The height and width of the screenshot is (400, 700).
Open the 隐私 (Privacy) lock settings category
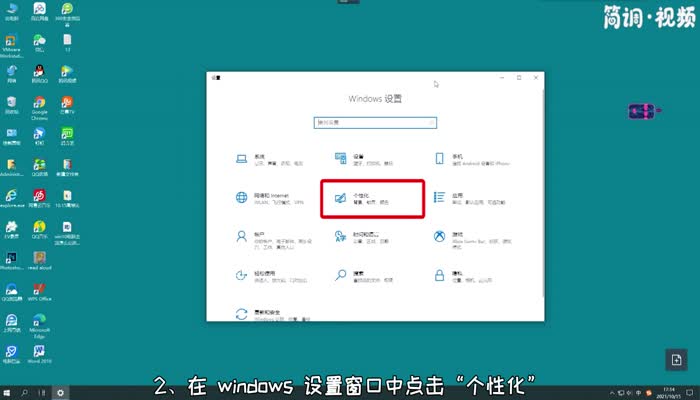462,276
